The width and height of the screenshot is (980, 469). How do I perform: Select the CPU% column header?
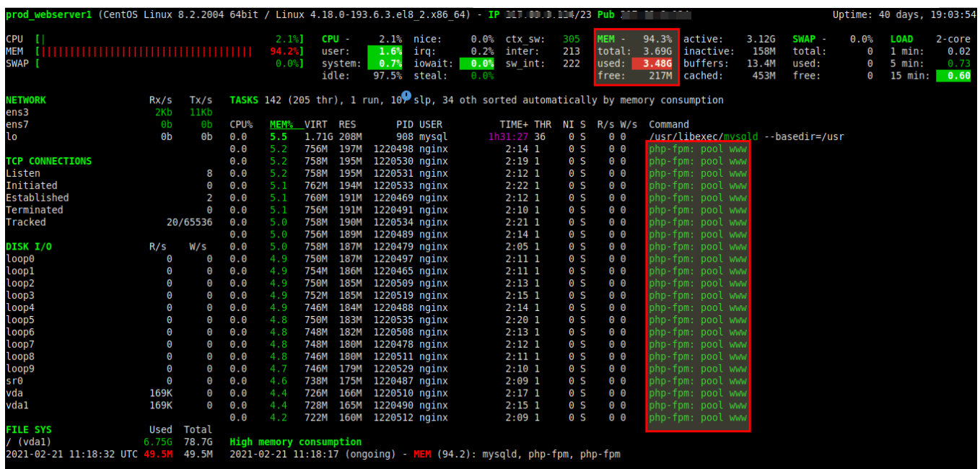[x=241, y=125]
